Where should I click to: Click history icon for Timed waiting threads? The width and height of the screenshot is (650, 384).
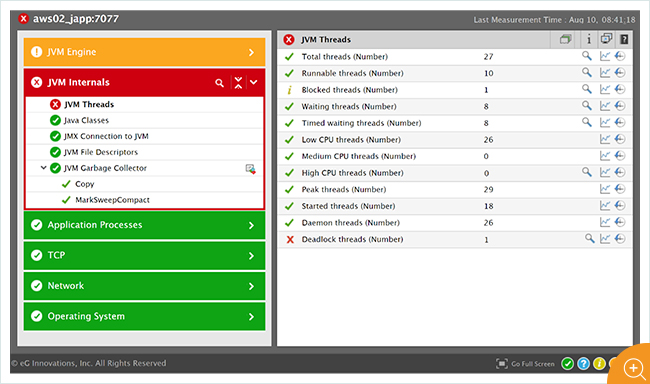click(620, 122)
